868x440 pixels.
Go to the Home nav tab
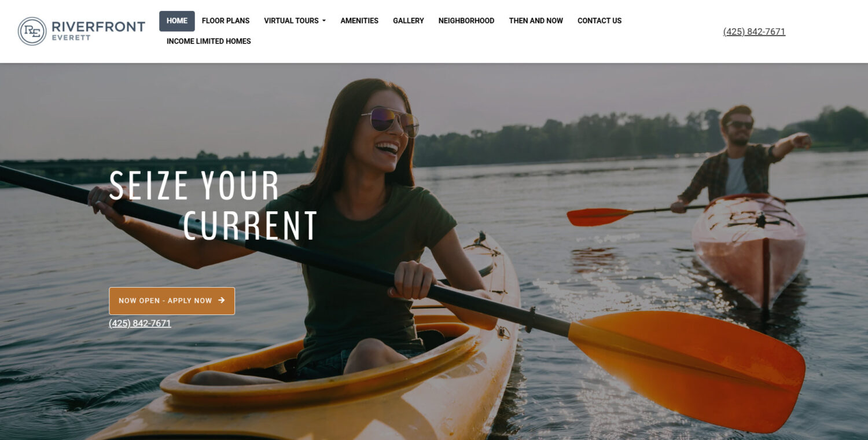pyautogui.click(x=177, y=21)
